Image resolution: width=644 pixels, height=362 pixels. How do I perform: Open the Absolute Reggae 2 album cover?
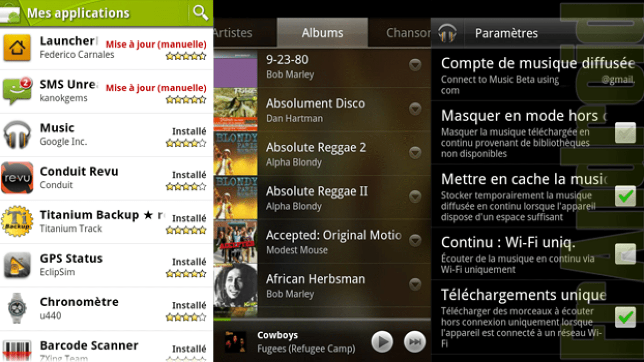pos(236,153)
